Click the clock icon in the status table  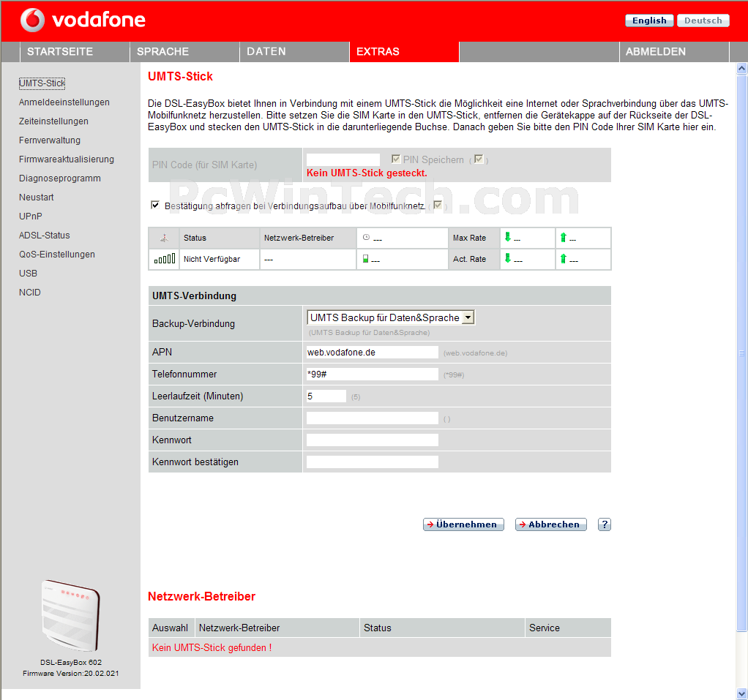(x=366, y=237)
